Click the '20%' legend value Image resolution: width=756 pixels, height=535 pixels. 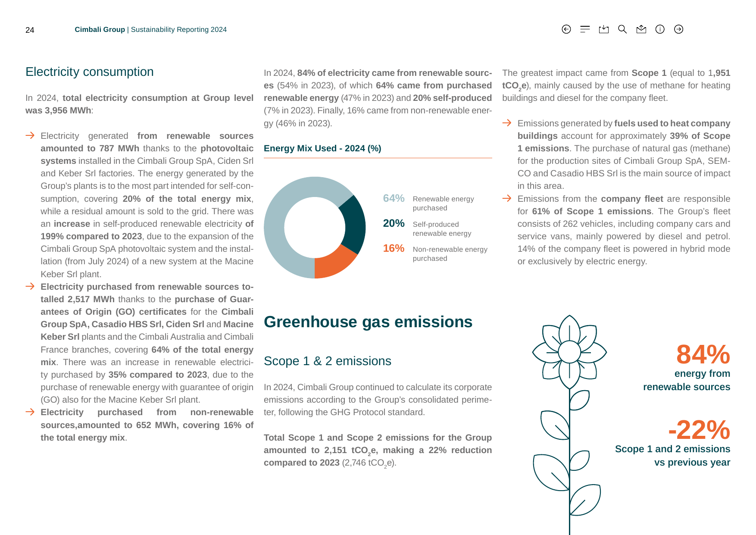(x=394, y=223)
